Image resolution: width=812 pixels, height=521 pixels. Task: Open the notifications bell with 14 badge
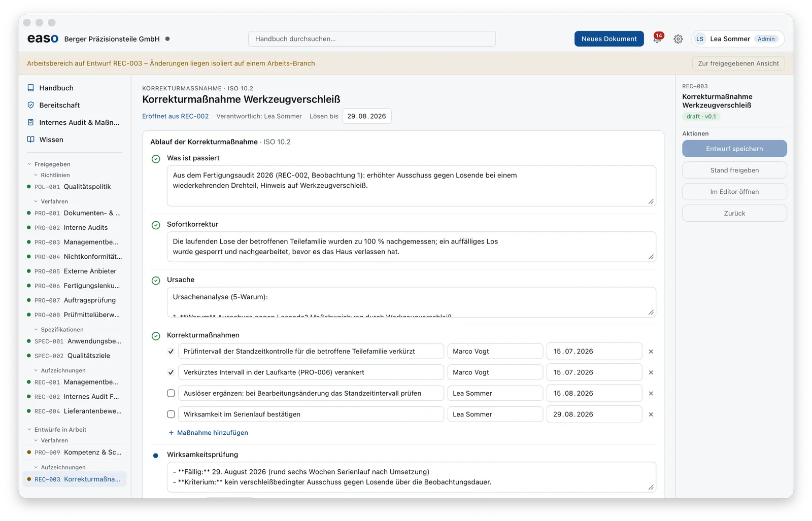tap(658, 39)
